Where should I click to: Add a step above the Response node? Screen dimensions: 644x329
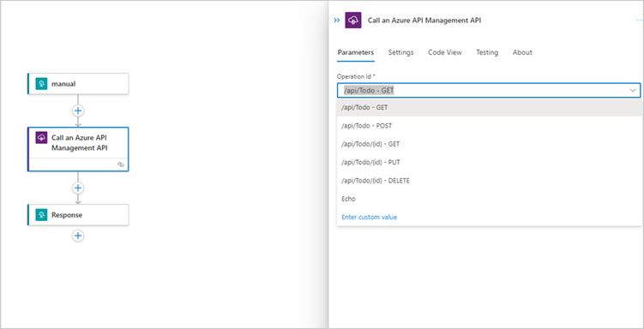click(x=78, y=188)
